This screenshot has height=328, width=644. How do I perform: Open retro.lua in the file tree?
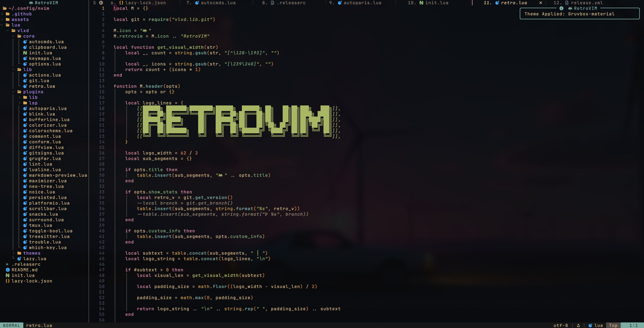(42, 86)
